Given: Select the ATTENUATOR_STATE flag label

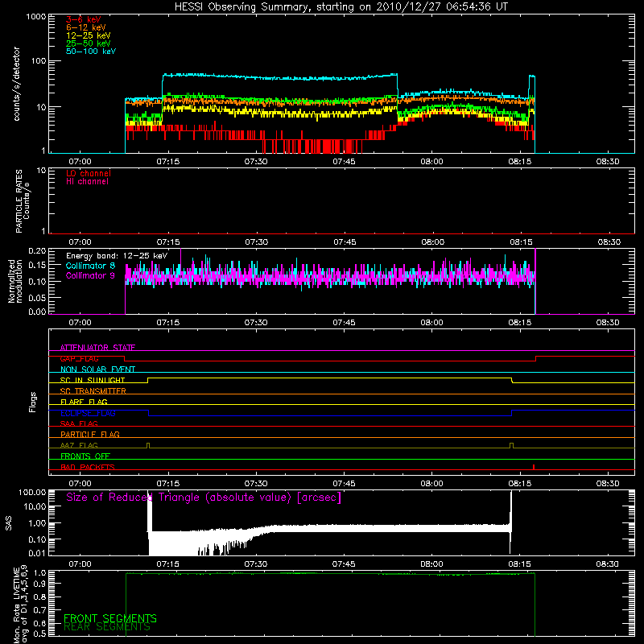Looking at the screenshot, I should point(97,348).
